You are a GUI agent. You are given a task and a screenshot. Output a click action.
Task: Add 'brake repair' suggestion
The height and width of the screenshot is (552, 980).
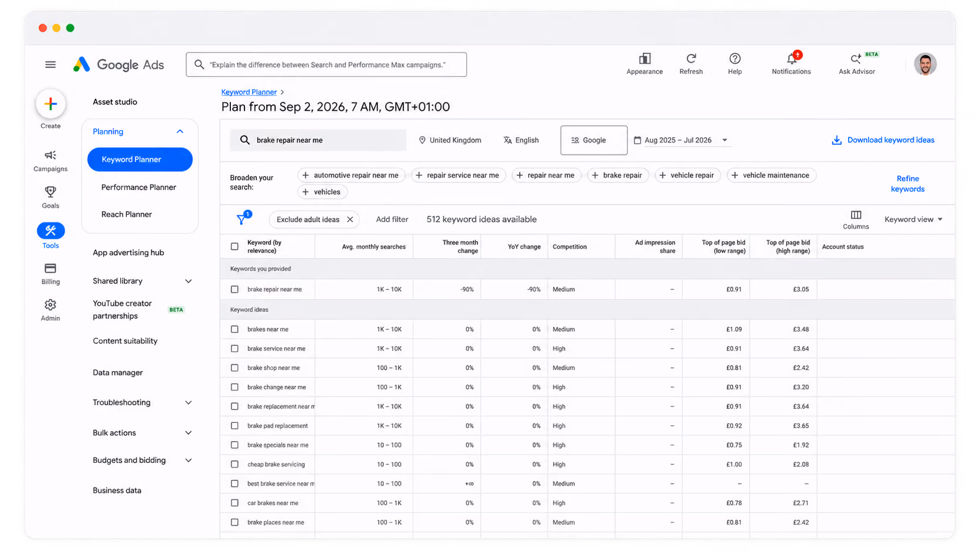tap(618, 175)
